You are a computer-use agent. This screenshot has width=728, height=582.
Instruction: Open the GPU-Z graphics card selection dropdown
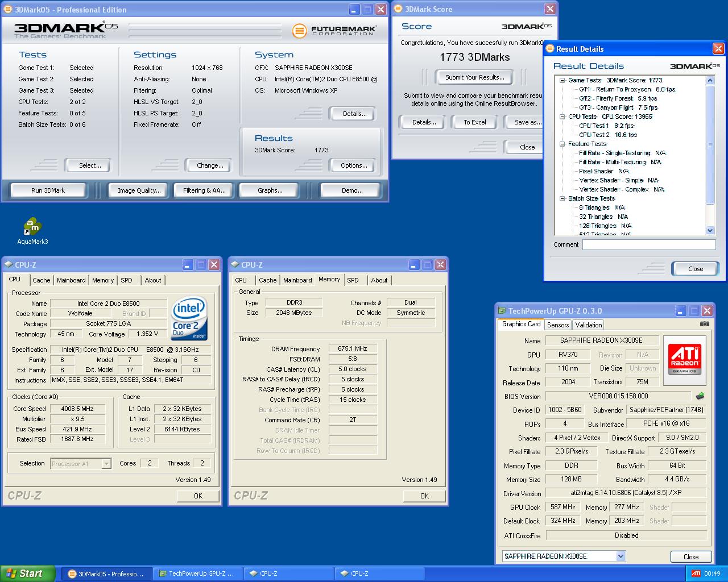[621, 556]
